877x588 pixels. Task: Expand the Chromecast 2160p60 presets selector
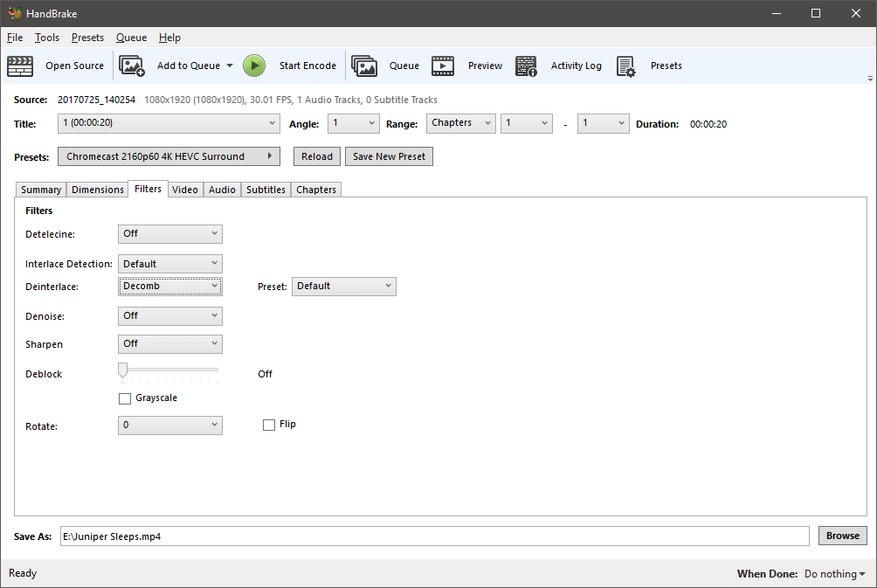[169, 156]
